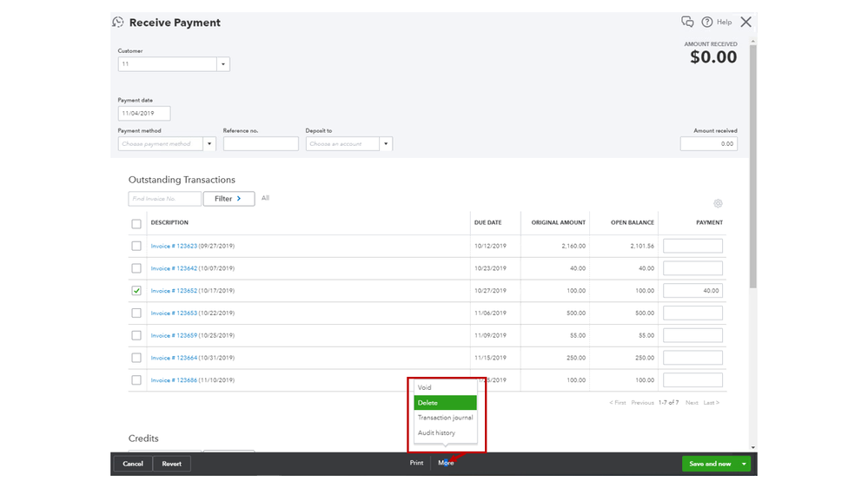This screenshot has height=488, width=868.
Task: Check the box for Invoice # 123664
Action: click(x=136, y=358)
